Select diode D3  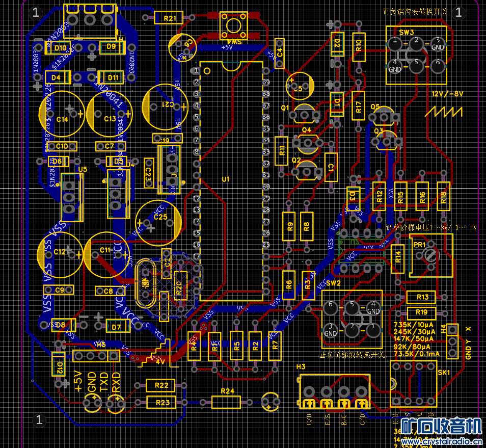click(x=354, y=199)
